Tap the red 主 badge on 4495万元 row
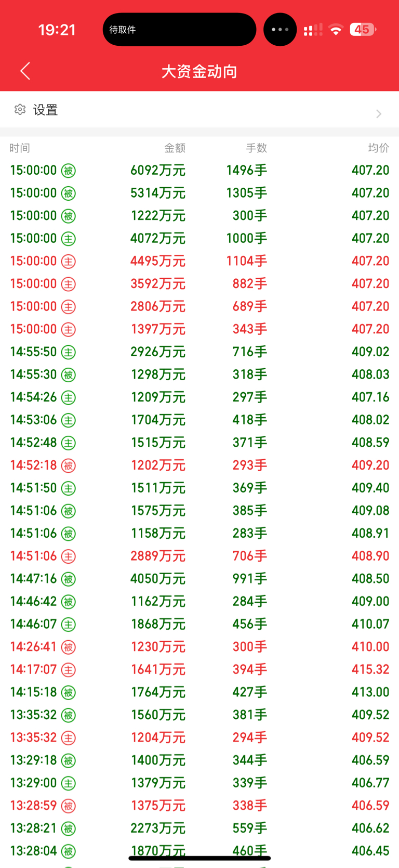Viewport: 399px width, 868px height. click(69, 261)
